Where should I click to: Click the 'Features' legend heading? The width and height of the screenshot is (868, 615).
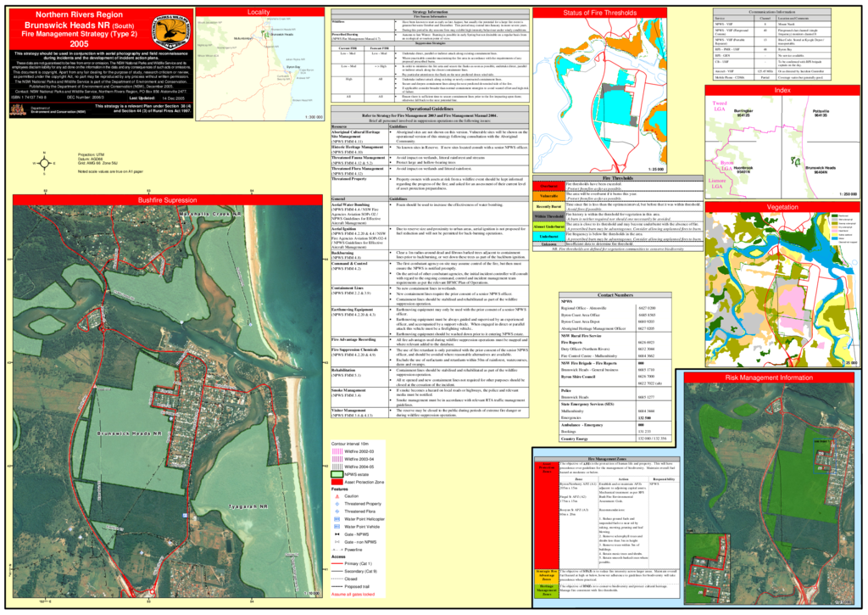[339, 489]
